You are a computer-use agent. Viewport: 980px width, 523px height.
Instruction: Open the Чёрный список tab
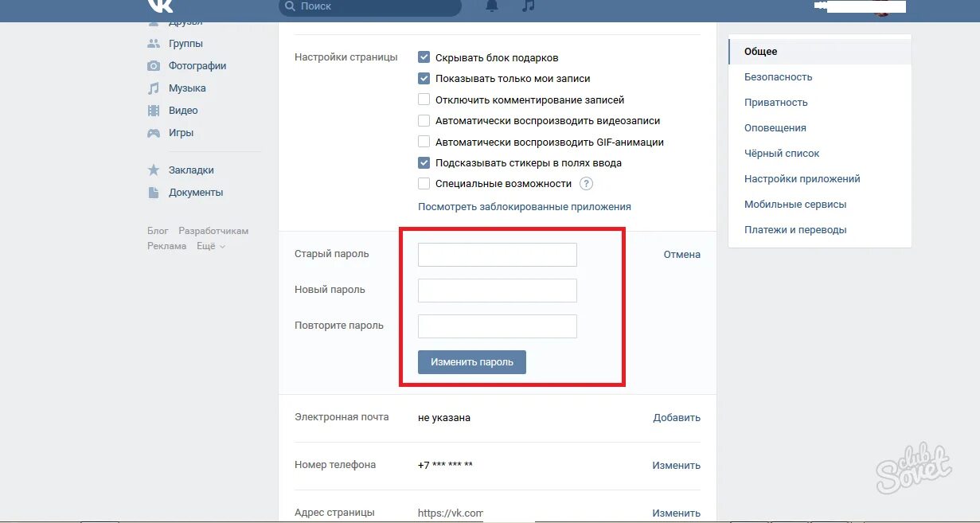tap(820, 154)
